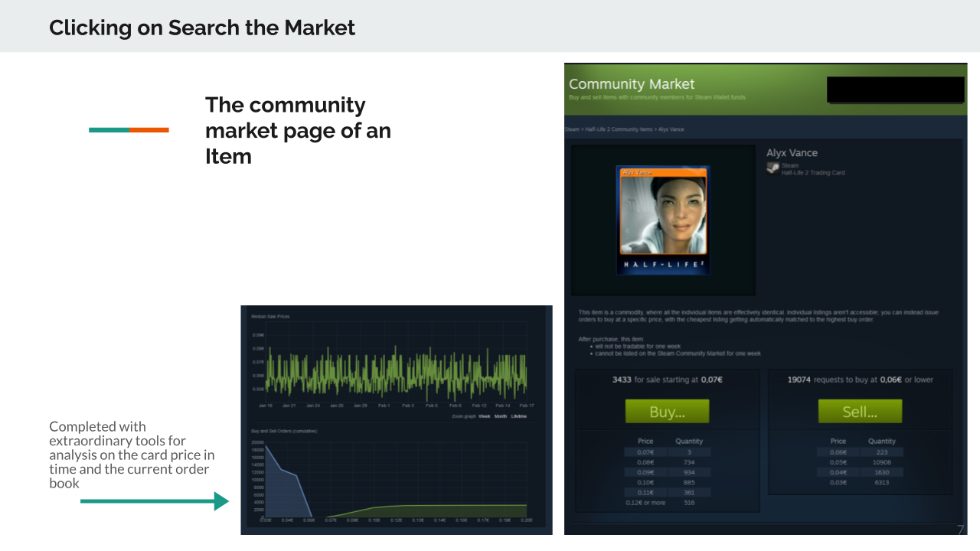This screenshot has height=551, width=980.
Task: Select the quantity 734 cell
Action: point(689,462)
